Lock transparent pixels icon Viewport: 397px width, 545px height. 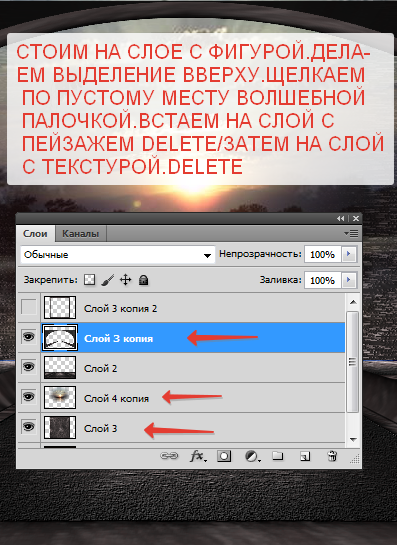tap(90, 279)
